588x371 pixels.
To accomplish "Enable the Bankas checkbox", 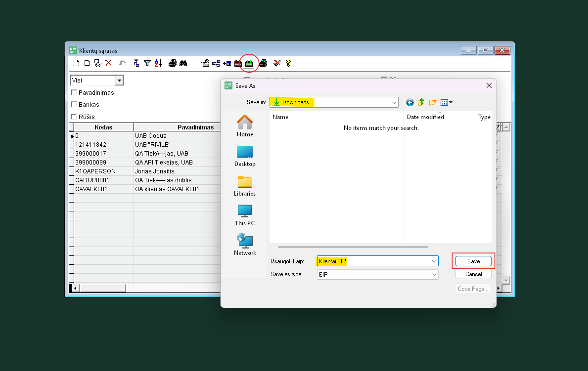I will 74,105.
